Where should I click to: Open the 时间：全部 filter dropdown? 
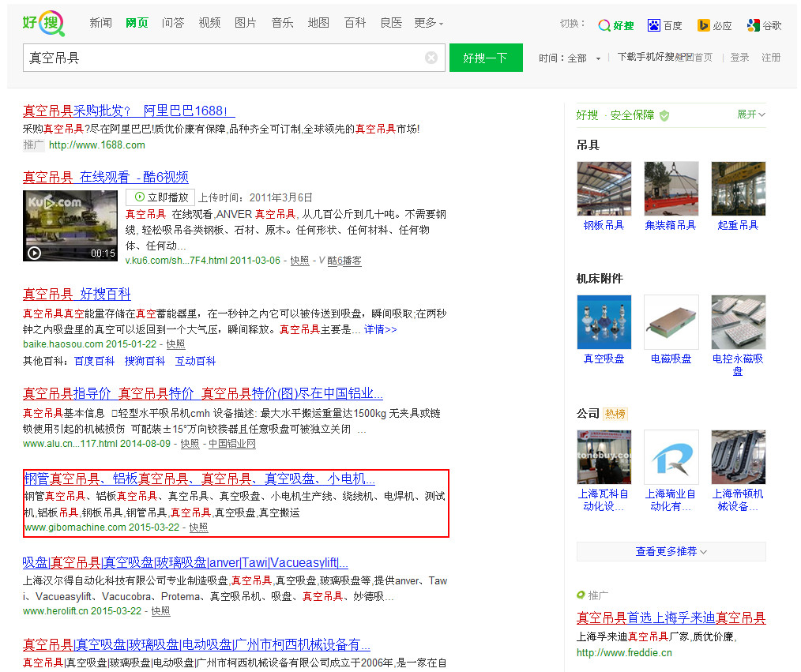(570, 58)
